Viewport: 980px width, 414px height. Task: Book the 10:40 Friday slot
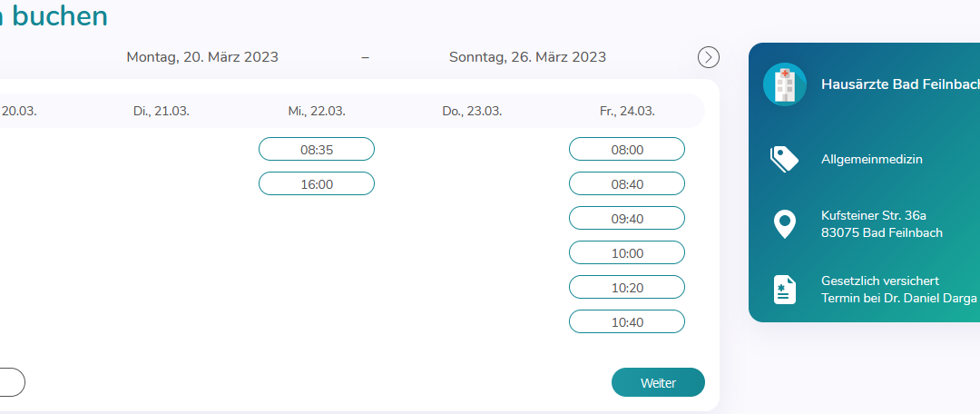click(x=627, y=321)
